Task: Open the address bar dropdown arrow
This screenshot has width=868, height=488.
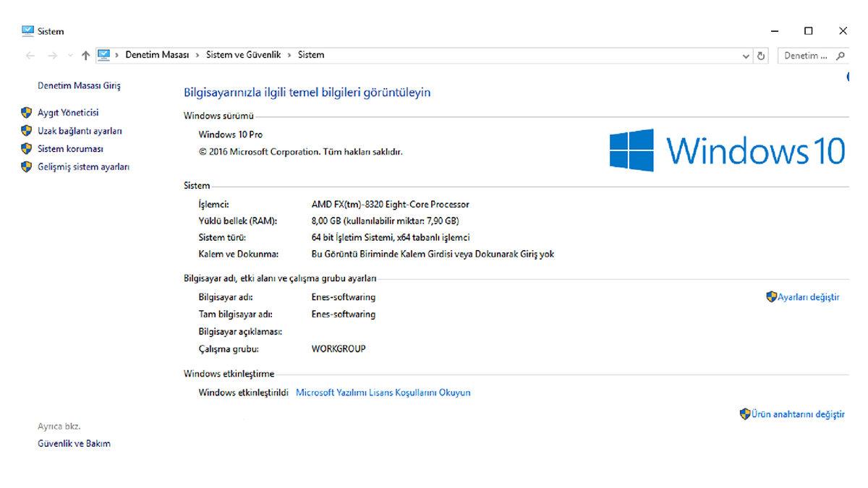Action: pos(746,55)
